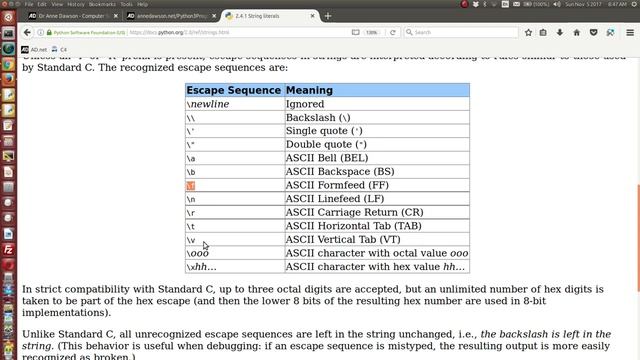Close the 2.4.1 String literals tab
Screen dimensions: 640x360
[x=312, y=16]
